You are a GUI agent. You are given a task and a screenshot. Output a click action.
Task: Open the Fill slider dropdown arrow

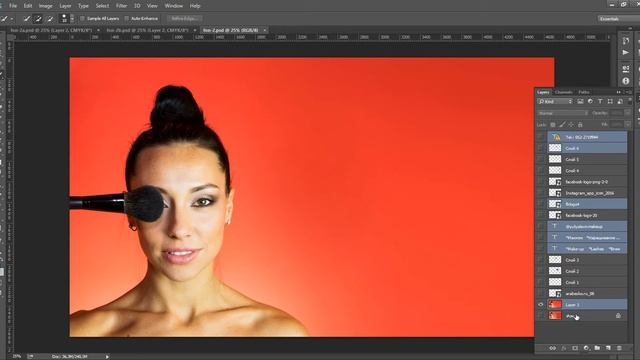pos(627,124)
